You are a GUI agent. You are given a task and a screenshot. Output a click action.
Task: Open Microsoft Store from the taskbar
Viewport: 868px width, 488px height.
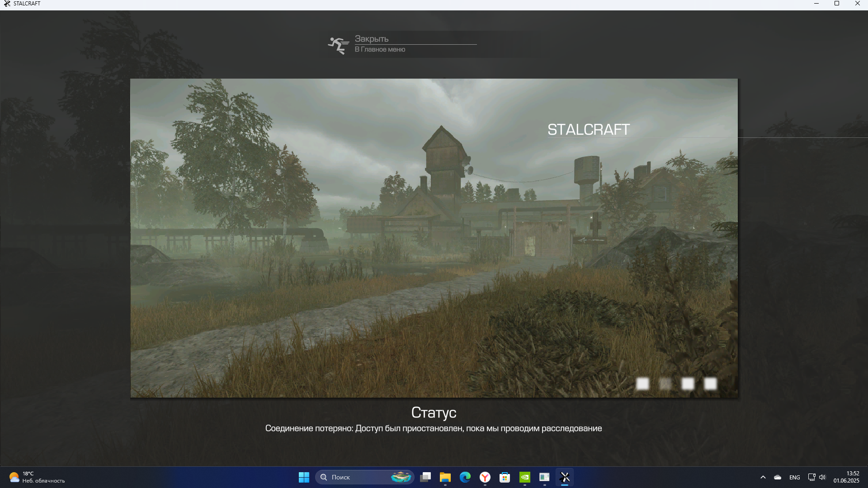(x=505, y=477)
